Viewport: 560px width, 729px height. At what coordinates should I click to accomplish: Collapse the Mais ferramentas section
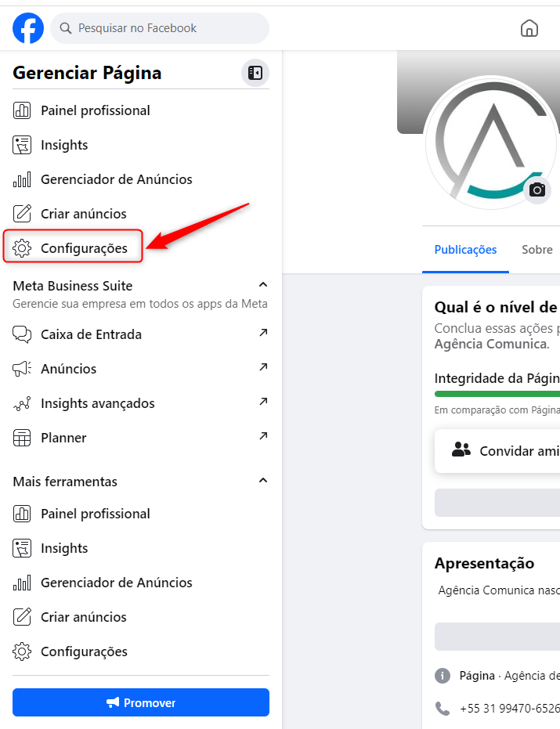pyautogui.click(x=263, y=480)
